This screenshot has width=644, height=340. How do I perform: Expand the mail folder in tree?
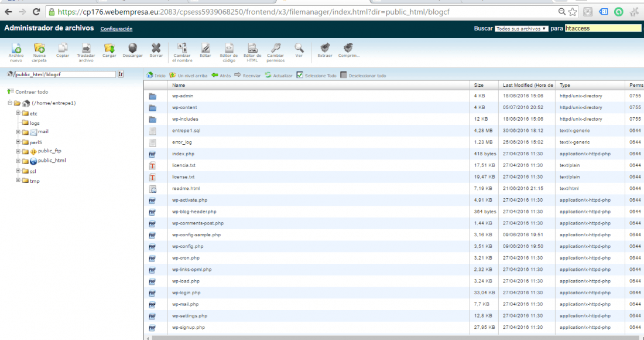pos(18,132)
